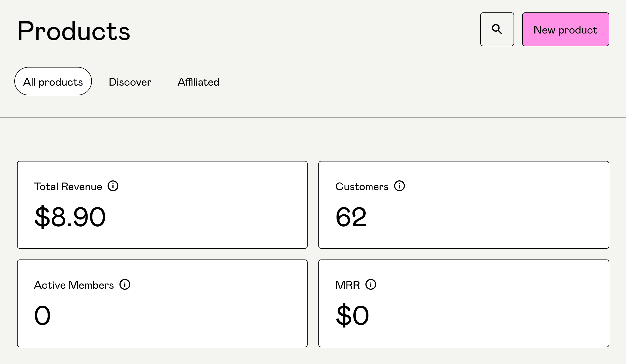Open MRR info tooltip
626x364 pixels.
coord(370,285)
